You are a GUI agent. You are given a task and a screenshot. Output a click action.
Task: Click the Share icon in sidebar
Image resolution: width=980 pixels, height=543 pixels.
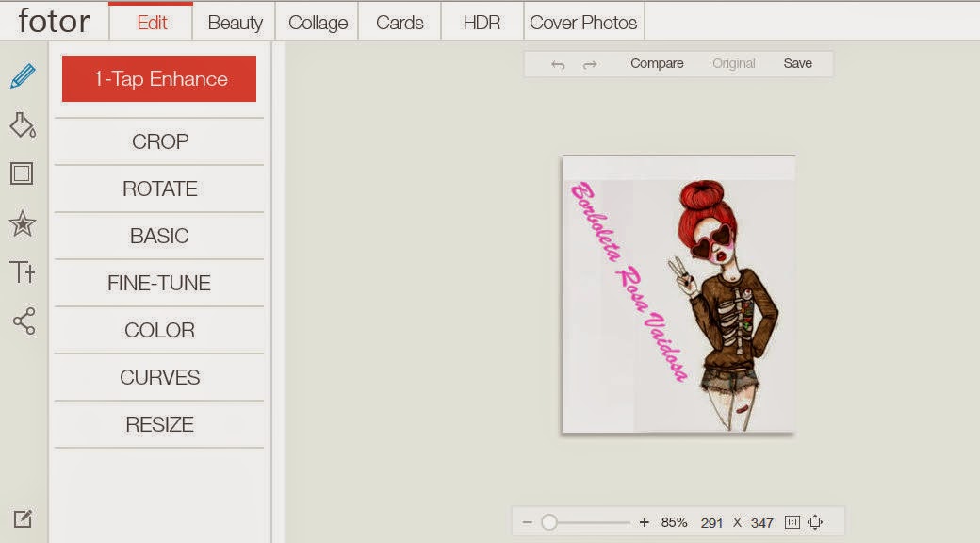[x=24, y=321]
